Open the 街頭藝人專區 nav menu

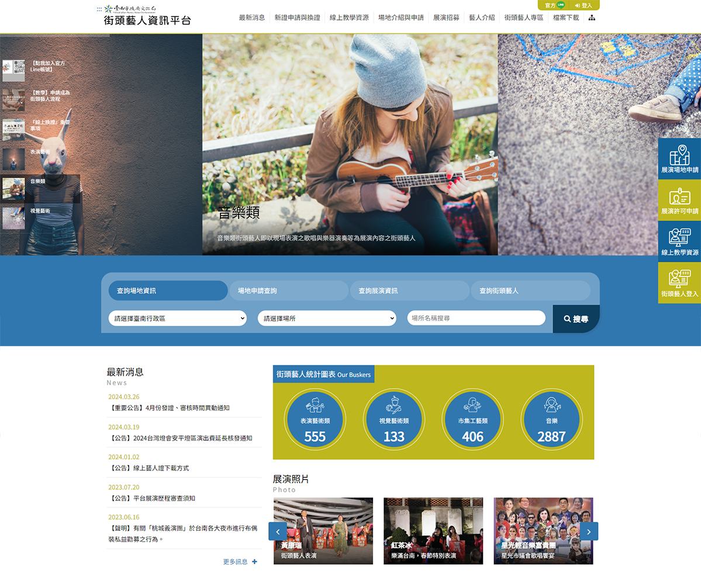(524, 18)
